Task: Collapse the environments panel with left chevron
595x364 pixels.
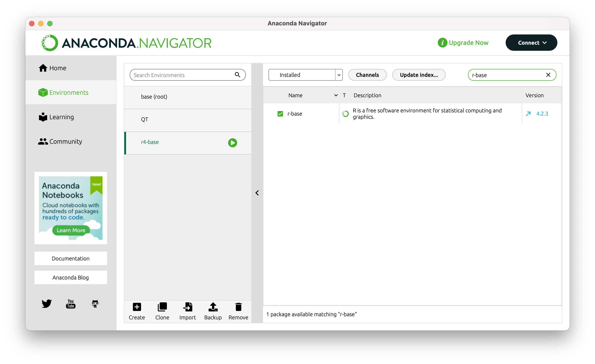Action: [257, 193]
